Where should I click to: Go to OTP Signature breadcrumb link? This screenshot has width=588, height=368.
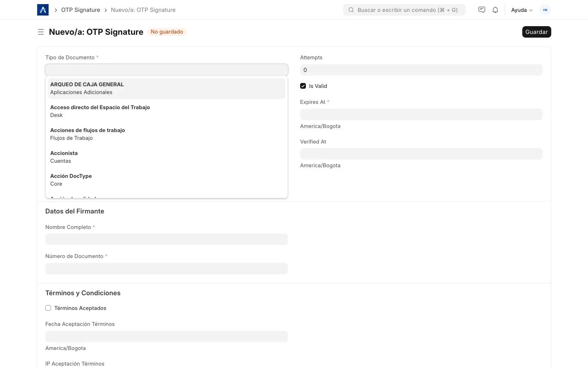click(80, 10)
